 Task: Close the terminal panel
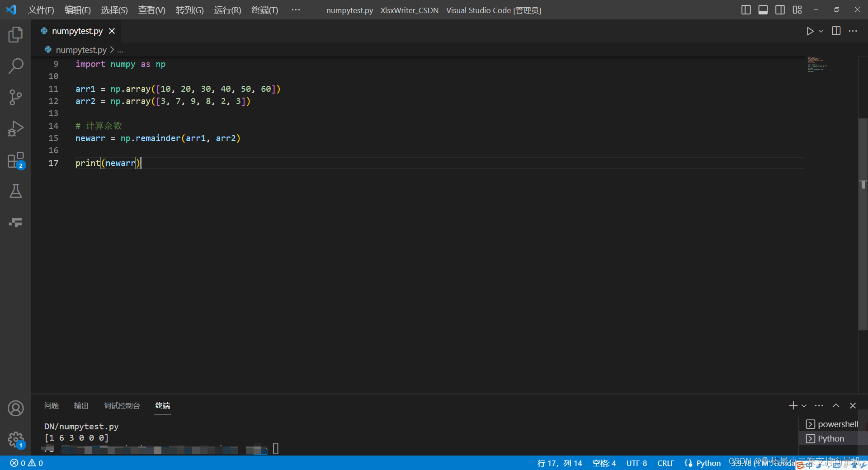click(x=853, y=405)
